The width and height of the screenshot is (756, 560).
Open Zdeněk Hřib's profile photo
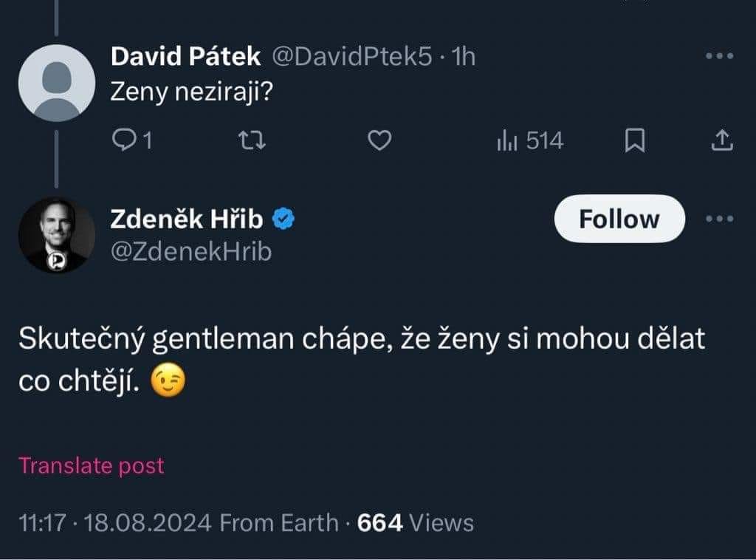tap(56, 235)
